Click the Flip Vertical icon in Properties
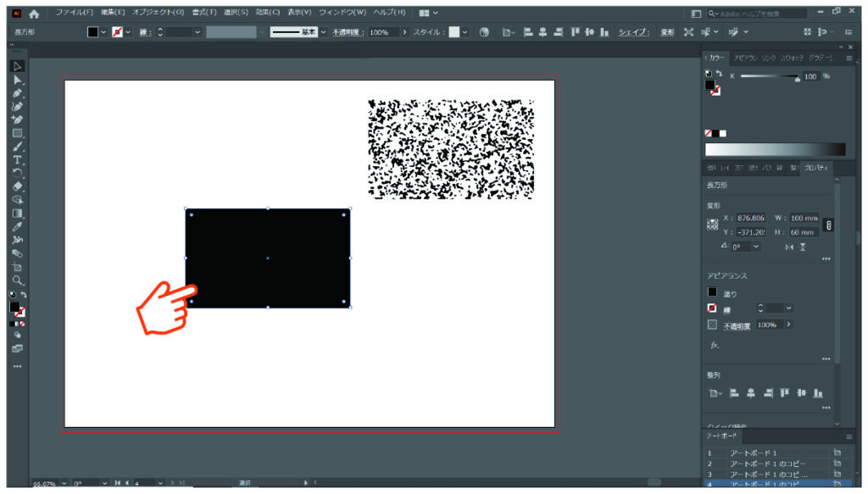 pyautogui.click(x=803, y=247)
